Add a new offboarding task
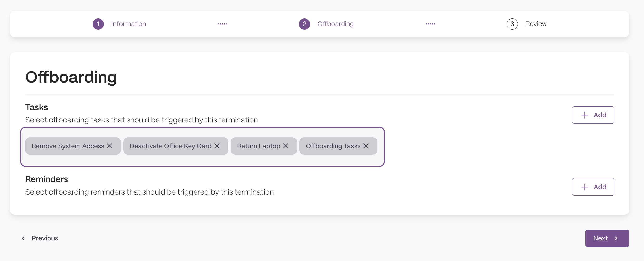 point(593,115)
